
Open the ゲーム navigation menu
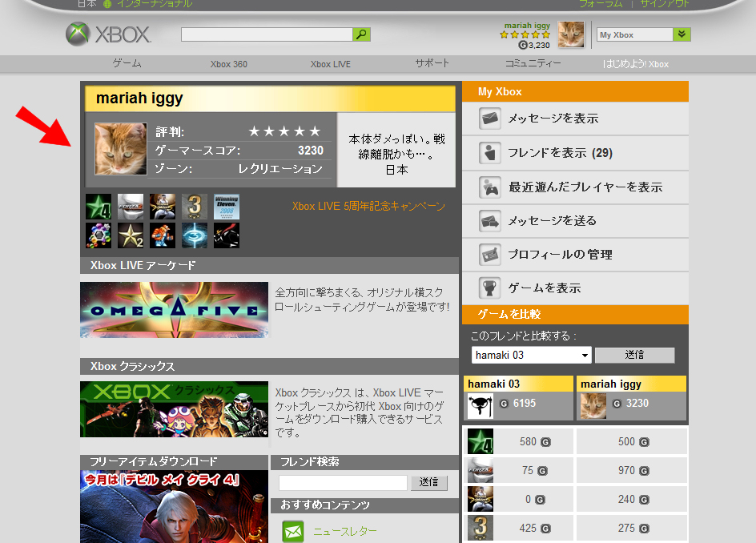click(127, 63)
